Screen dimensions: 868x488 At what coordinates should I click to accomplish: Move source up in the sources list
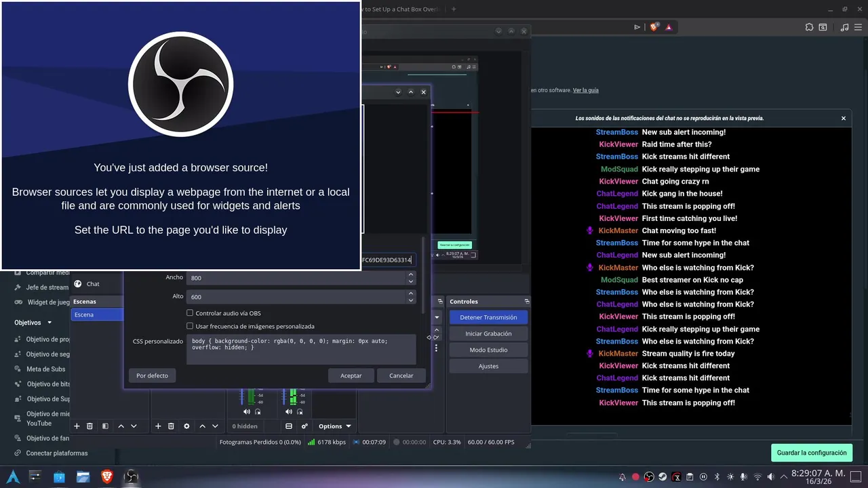pyautogui.click(x=202, y=426)
